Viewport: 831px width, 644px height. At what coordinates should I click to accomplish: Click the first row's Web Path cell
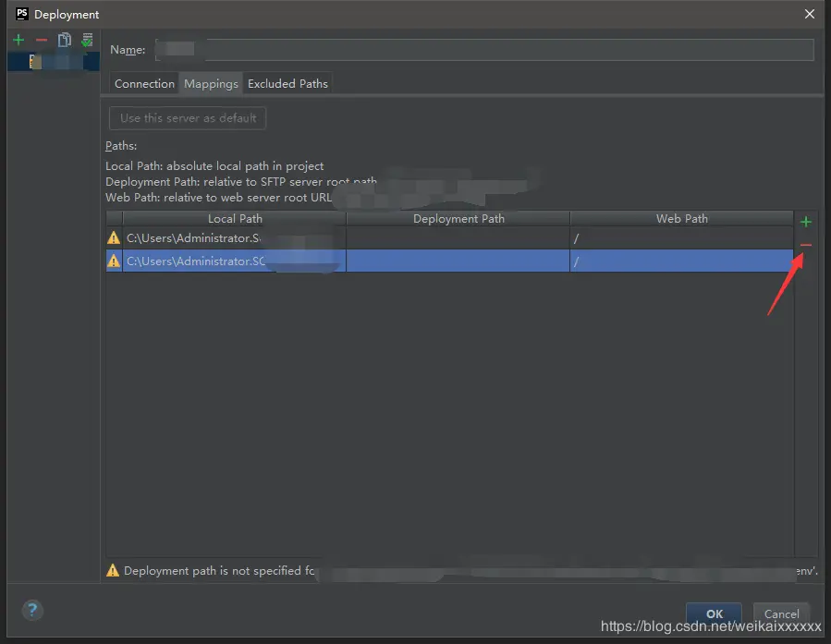(x=681, y=238)
